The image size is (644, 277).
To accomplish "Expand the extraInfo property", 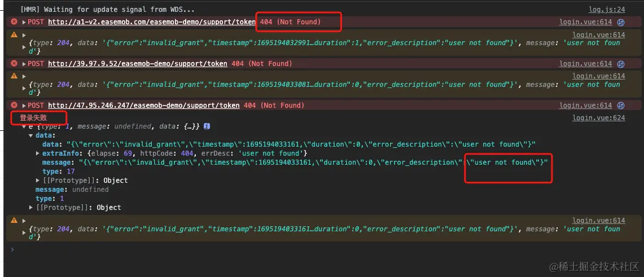I will tap(38, 153).
